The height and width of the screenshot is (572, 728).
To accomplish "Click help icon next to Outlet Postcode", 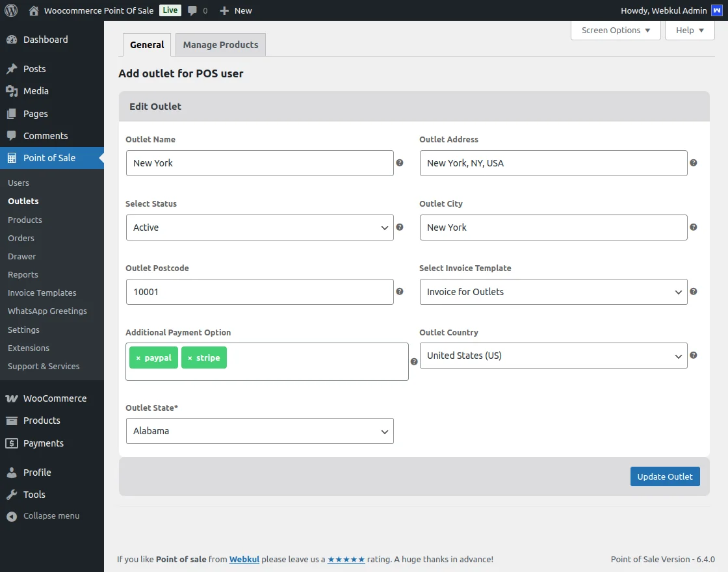I will point(400,291).
